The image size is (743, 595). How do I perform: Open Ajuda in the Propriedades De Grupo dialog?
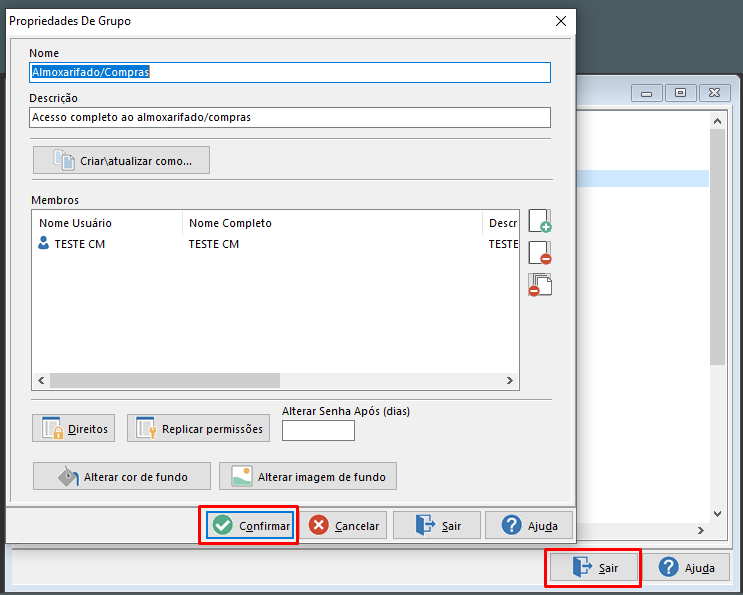(529, 525)
